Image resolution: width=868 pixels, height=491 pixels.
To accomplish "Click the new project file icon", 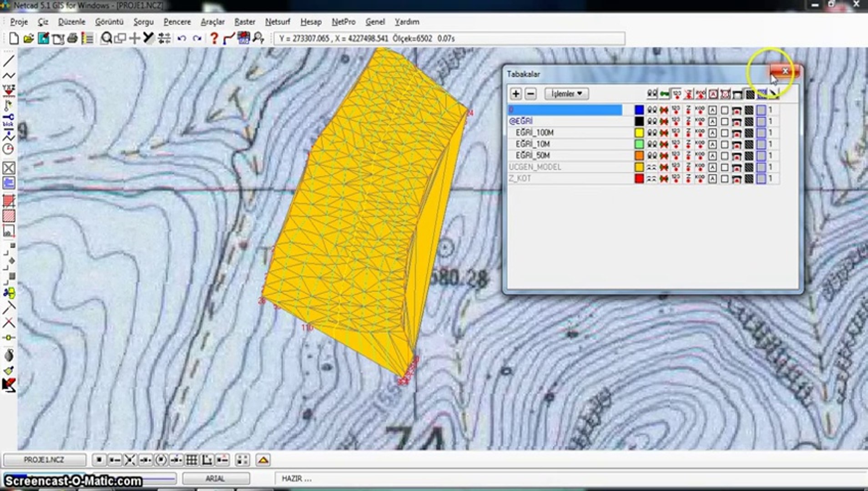I will 14,39.
